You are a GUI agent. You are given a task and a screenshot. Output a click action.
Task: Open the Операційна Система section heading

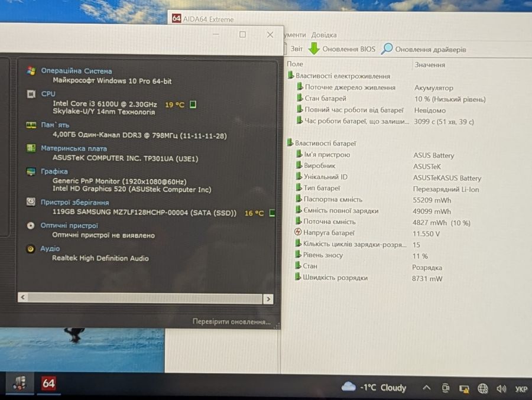pos(76,70)
